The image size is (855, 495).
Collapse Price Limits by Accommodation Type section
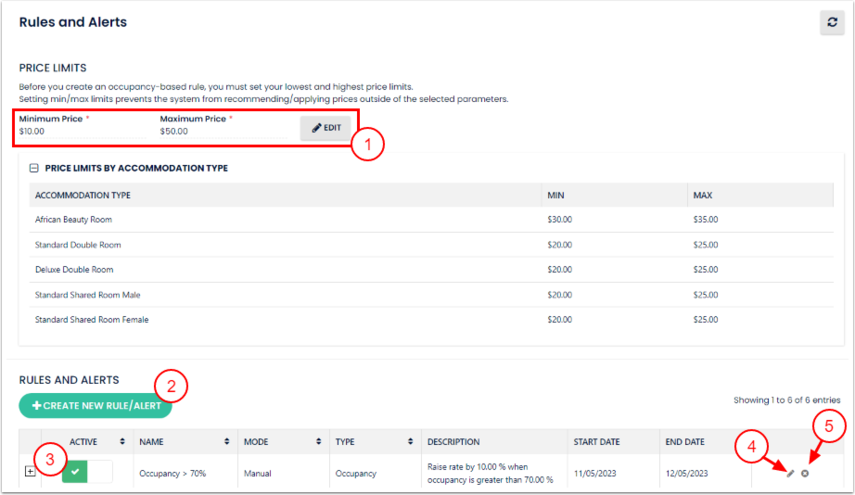pos(34,168)
